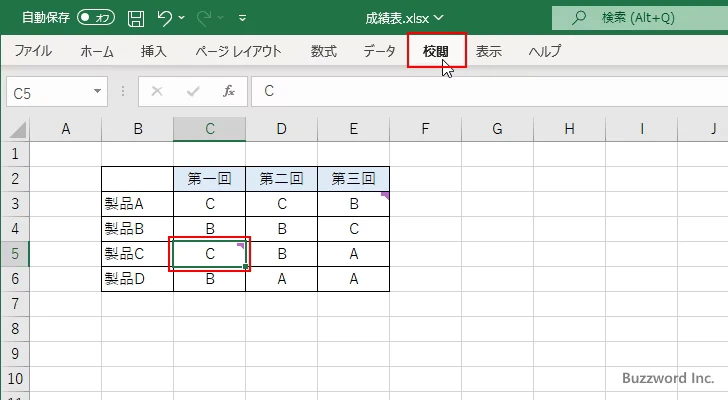Select cell E4 containing C

click(x=353, y=229)
